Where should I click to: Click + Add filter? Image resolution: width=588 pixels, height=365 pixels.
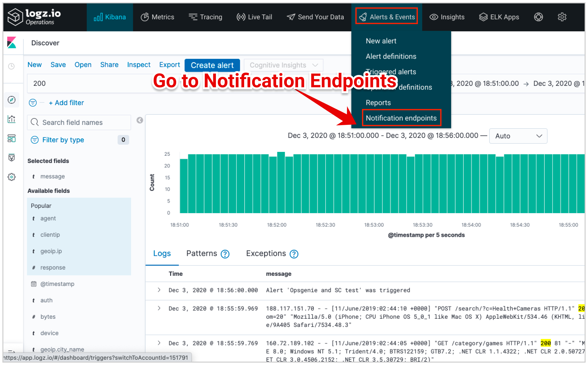tap(66, 103)
